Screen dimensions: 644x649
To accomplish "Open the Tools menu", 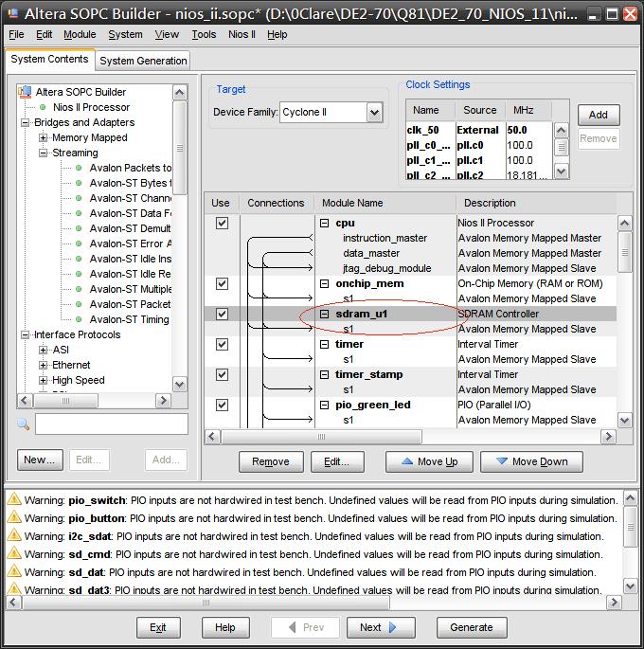I will point(204,34).
